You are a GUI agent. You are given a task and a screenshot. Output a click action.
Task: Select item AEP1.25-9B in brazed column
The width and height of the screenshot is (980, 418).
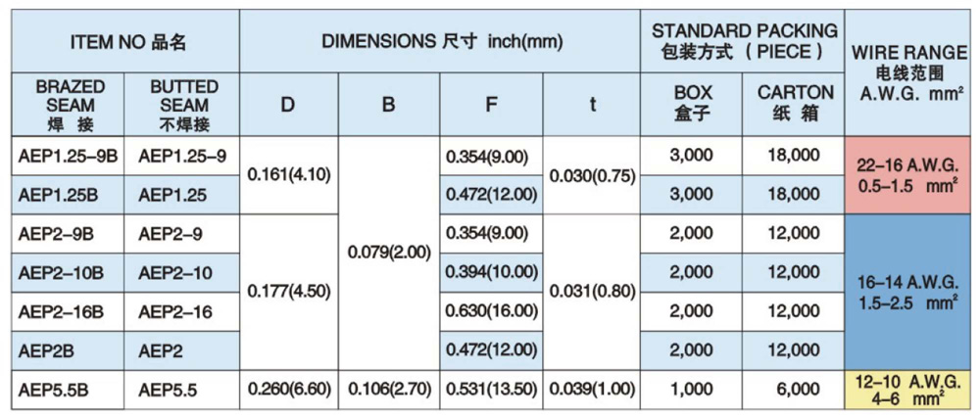point(68,156)
